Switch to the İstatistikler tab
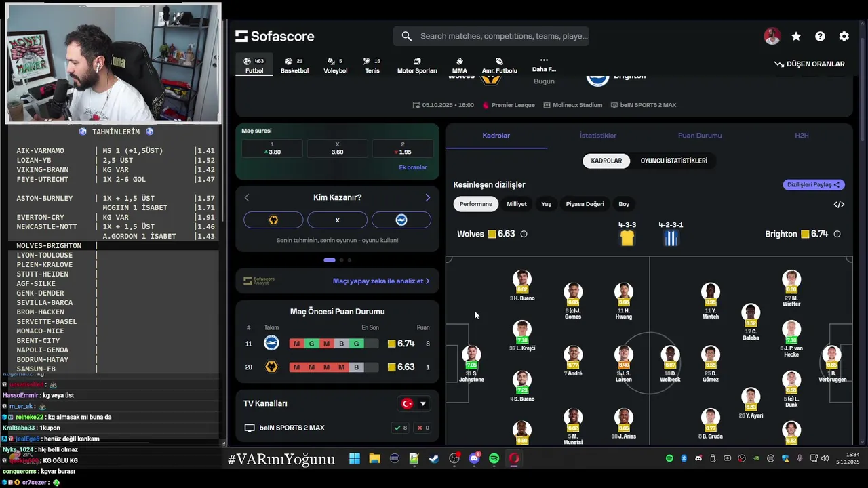868x488 pixels. click(598, 136)
